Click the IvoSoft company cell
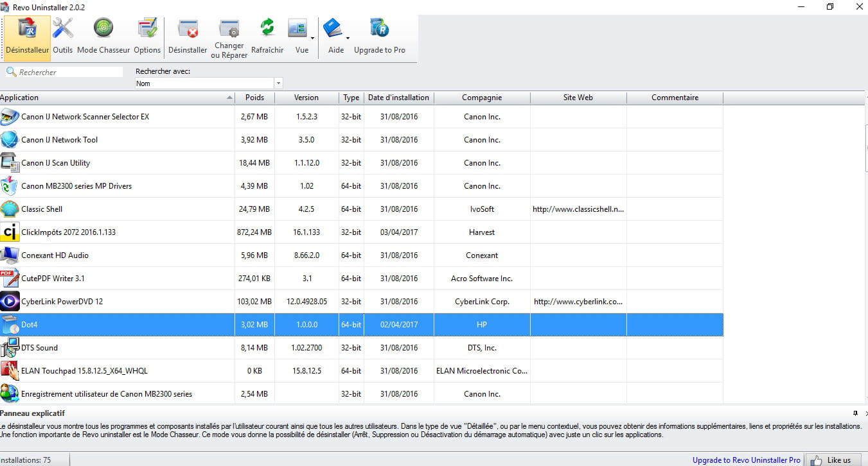 click(482, 209)
